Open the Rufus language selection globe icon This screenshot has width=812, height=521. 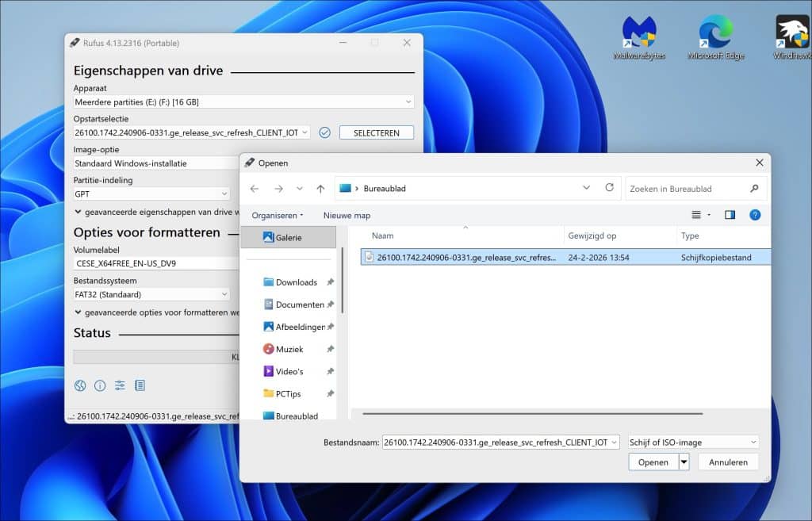79,385
